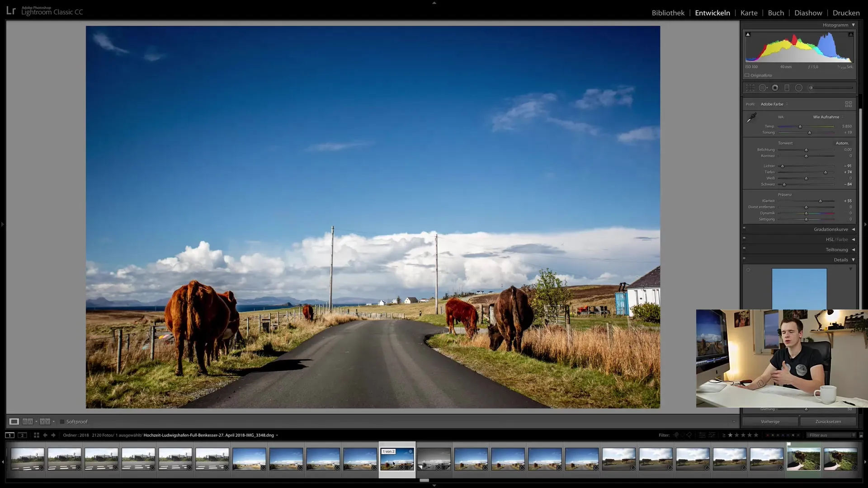Set rating filter to five stars
The height and width of the screenshot is (488, 868).
(x=756, y=435)
